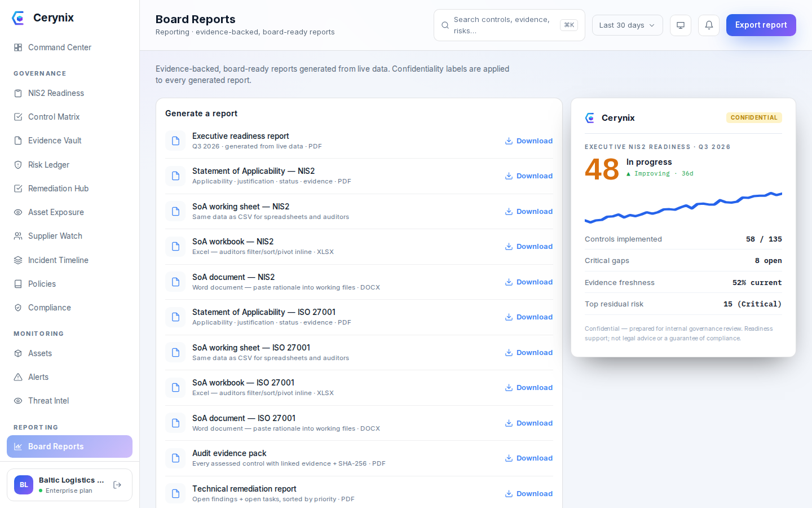Click the Controls implemented 58 / 135 value
Viewport: 812px width, 508px height.
point(764,239)
